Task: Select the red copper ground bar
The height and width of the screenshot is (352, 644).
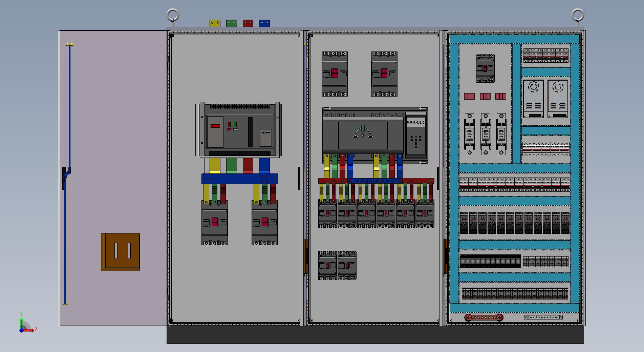Action: pos(484,318)
